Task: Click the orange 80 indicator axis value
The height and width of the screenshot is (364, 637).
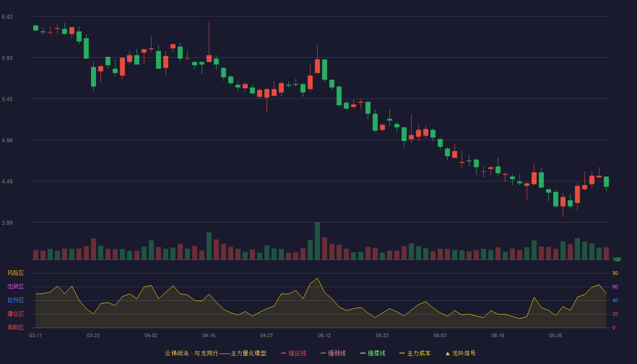Action: [x=615, y=273]
